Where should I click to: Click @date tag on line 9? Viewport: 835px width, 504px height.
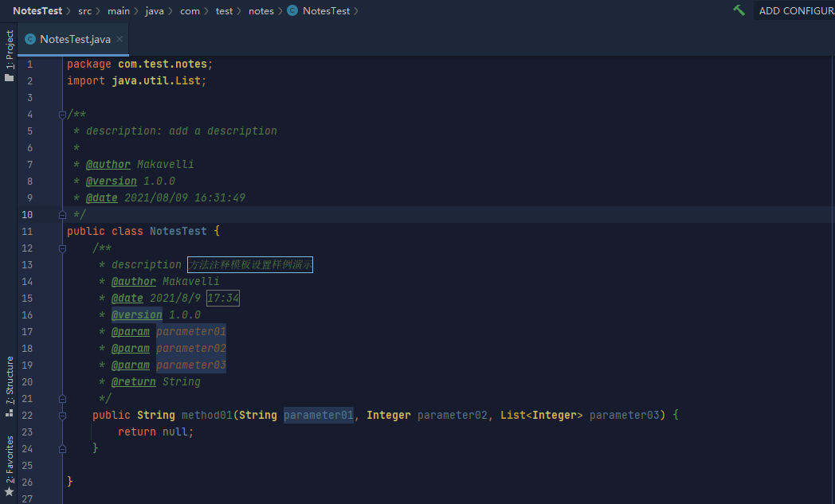pos(102,198)
